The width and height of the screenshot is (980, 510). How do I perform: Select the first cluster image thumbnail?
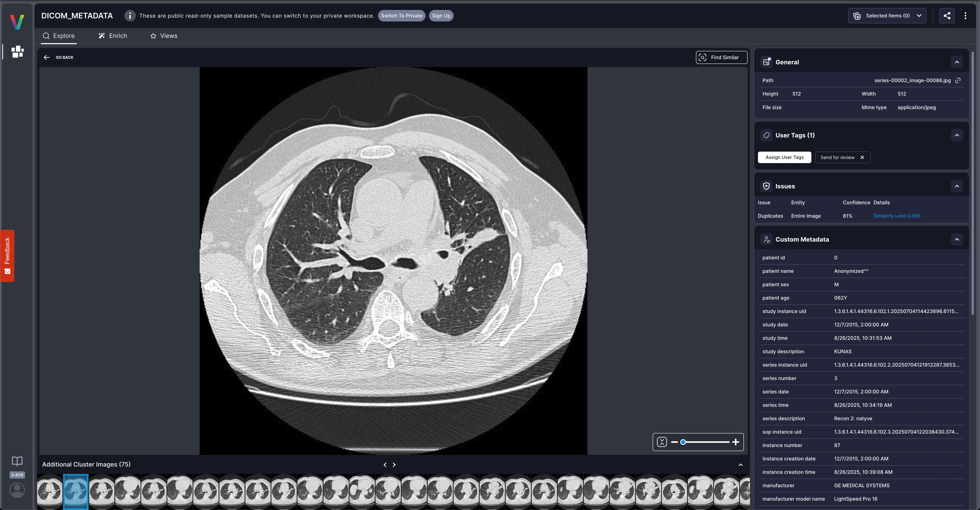[x=49, y=491]
